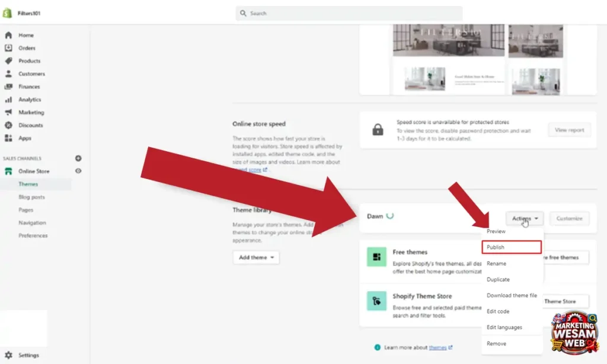Click the Free themes green icon
Screen dimensions: 607x364
(376, 257)
